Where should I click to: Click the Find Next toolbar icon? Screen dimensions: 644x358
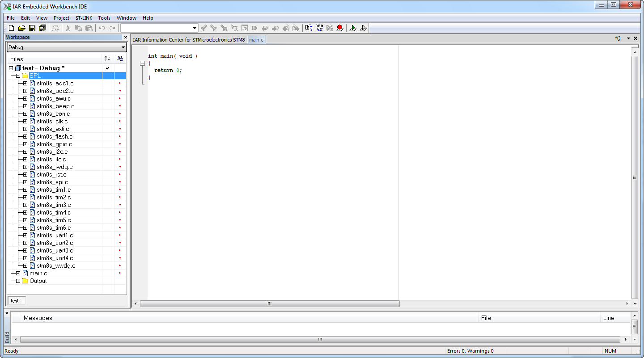click(214, 28)
